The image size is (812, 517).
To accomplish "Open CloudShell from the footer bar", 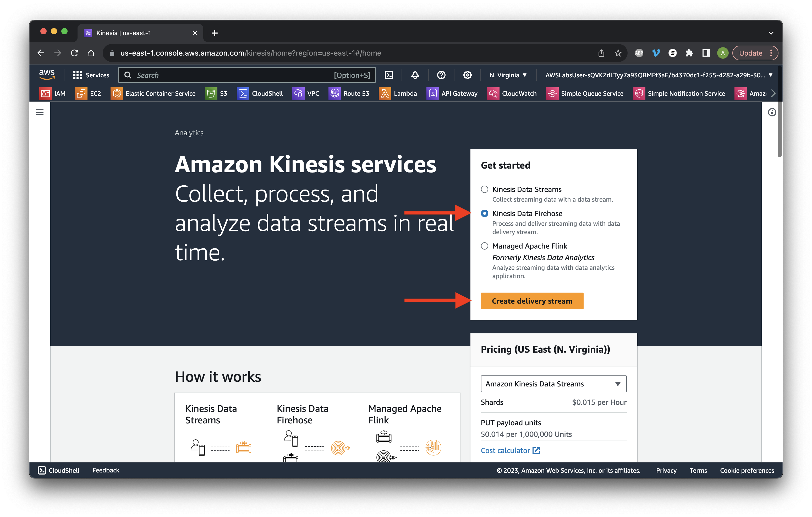I will 59,470.
